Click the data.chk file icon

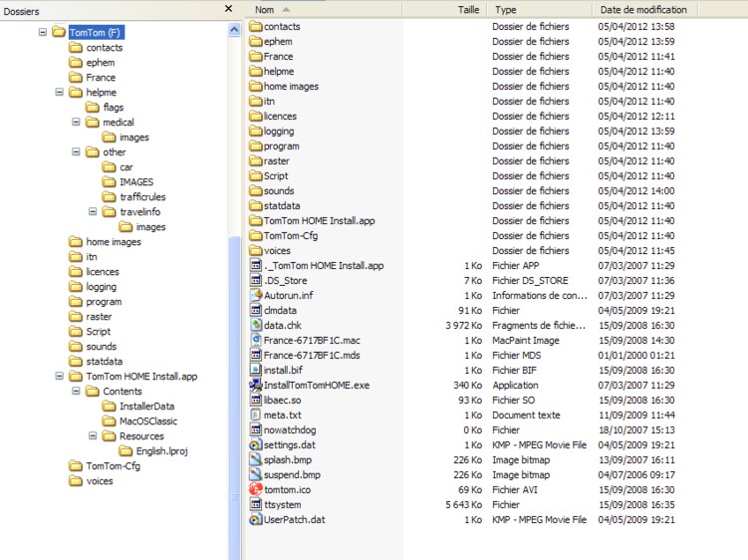pyautogui.click(x=256, y=325)
